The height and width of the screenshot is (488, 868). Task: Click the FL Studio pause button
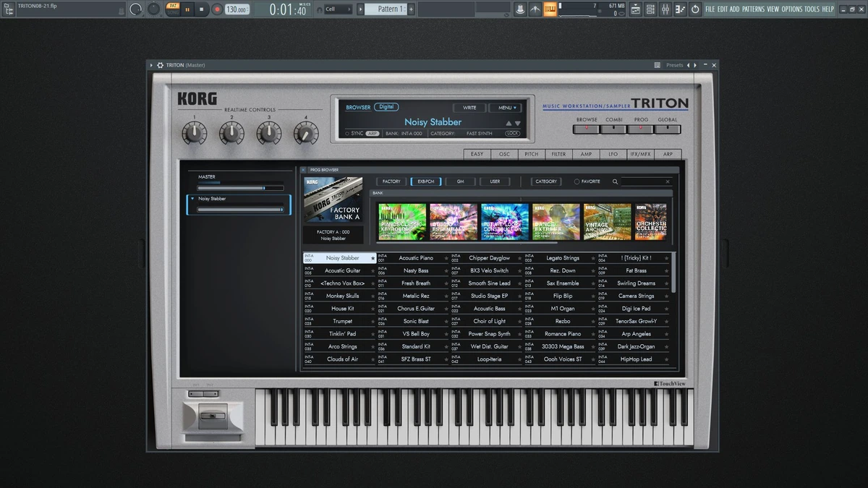tap(187, 9)
